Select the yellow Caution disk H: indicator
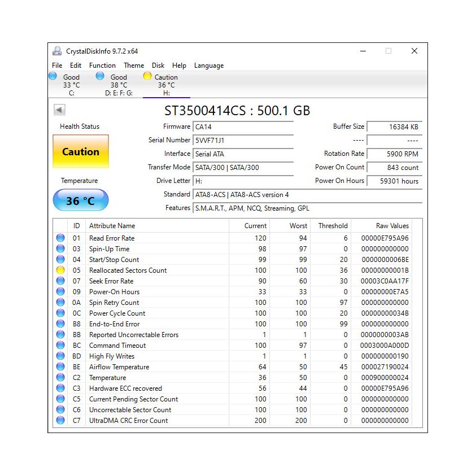 coord(147,76)
